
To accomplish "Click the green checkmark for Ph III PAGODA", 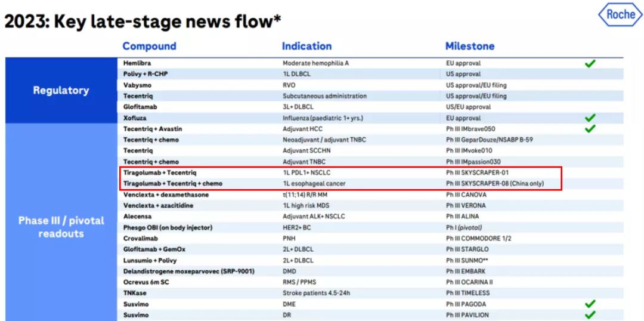I will pyautogui.click(x=590, y=304).
